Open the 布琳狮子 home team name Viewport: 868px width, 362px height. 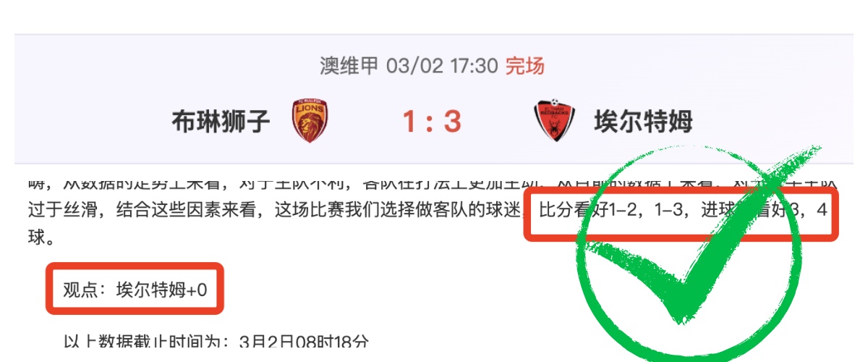(221, 121)
